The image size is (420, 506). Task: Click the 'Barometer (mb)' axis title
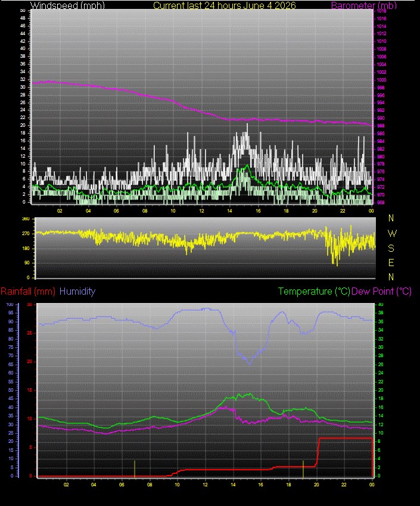364,5
